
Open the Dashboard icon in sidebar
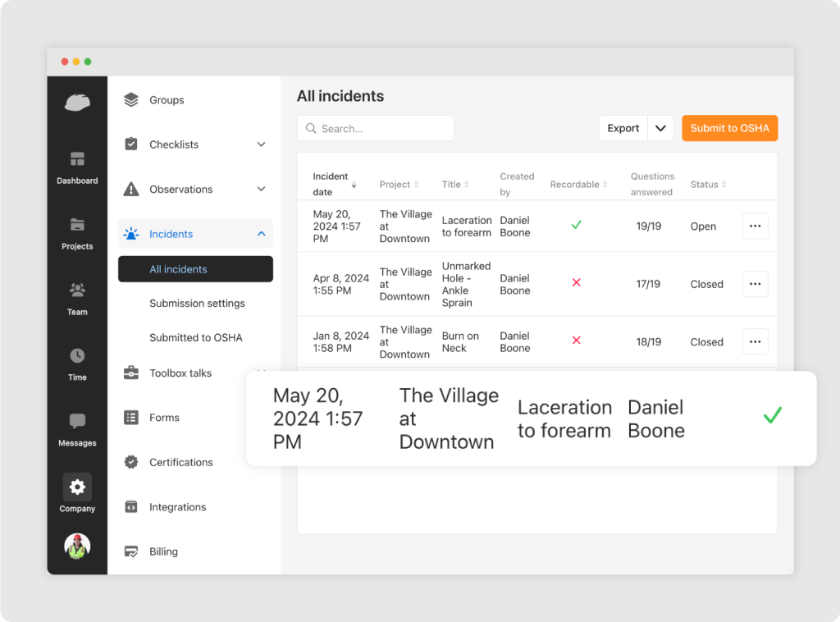(77, 159)
